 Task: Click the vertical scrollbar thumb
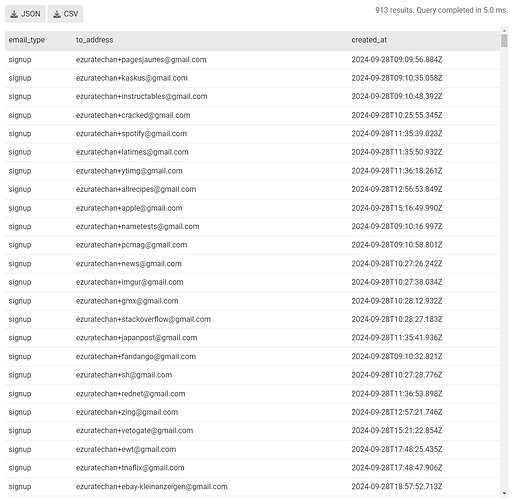click(x=504, y=41)
